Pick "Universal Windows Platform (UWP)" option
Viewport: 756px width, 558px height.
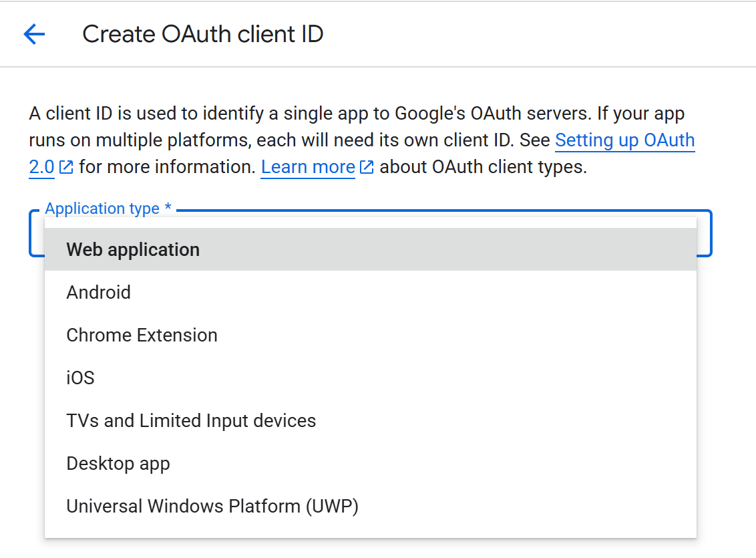(212, 507)
